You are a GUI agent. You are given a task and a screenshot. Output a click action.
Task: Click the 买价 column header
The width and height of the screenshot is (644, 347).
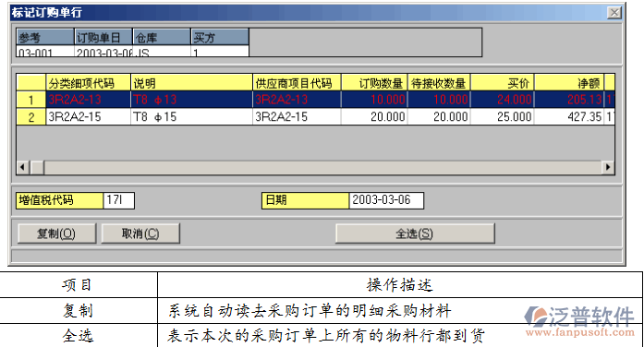[x=503, y=83]
